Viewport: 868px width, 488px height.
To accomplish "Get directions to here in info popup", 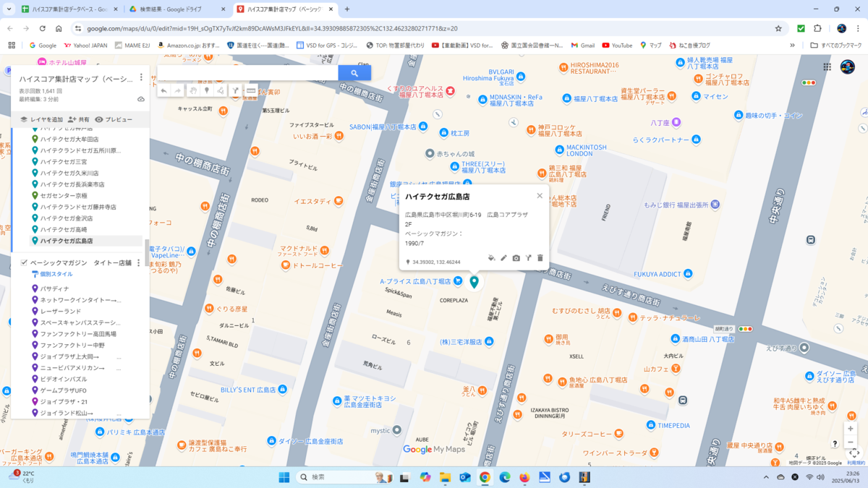I will tap(528, 258).
